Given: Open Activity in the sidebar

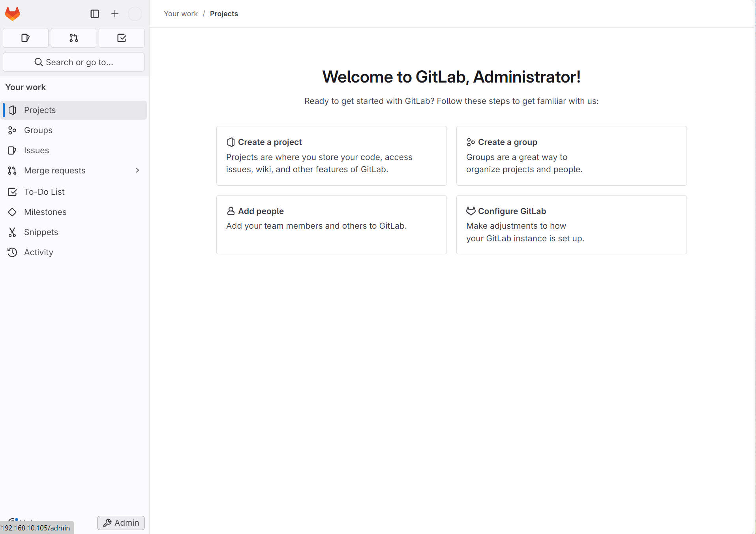Looking at the screenshot, I should 75,252.
